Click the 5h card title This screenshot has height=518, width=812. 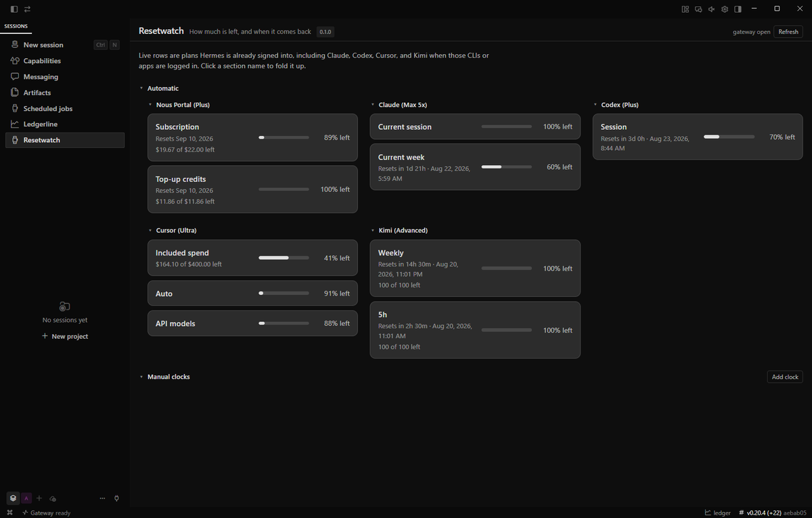coord(382,314)
